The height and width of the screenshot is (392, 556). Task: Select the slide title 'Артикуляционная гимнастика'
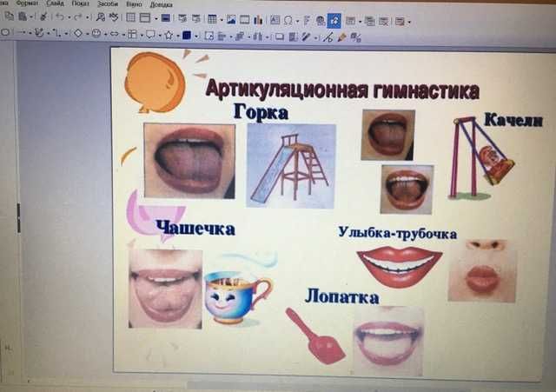click(342, 89)
